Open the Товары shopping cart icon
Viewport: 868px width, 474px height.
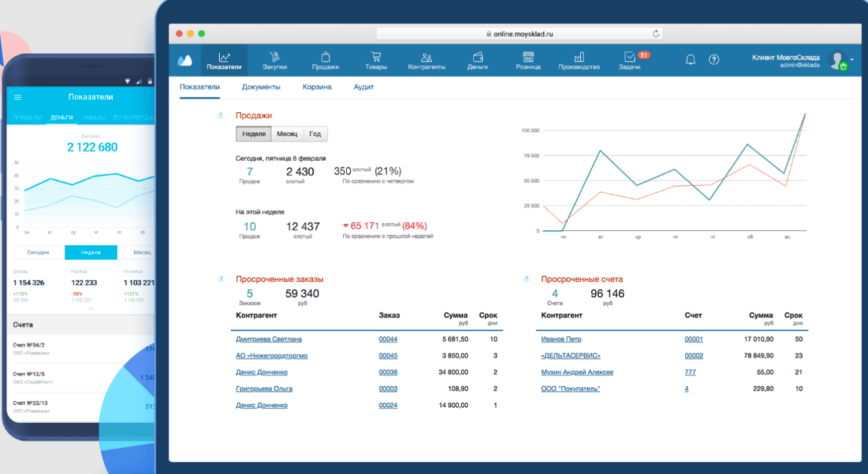pyautogui.click(x=376, y=58)
